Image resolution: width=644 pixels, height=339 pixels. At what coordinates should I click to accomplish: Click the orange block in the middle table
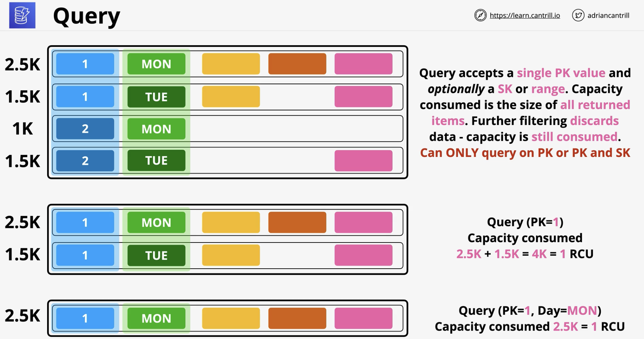pyautogui.click(x=297, y=222)
